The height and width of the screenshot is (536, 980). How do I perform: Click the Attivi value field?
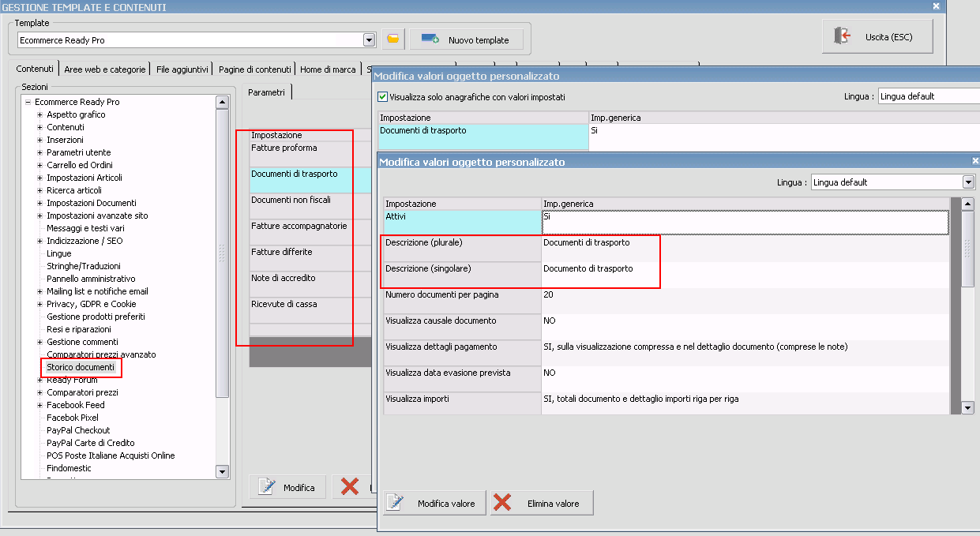(x=745, y=223)
